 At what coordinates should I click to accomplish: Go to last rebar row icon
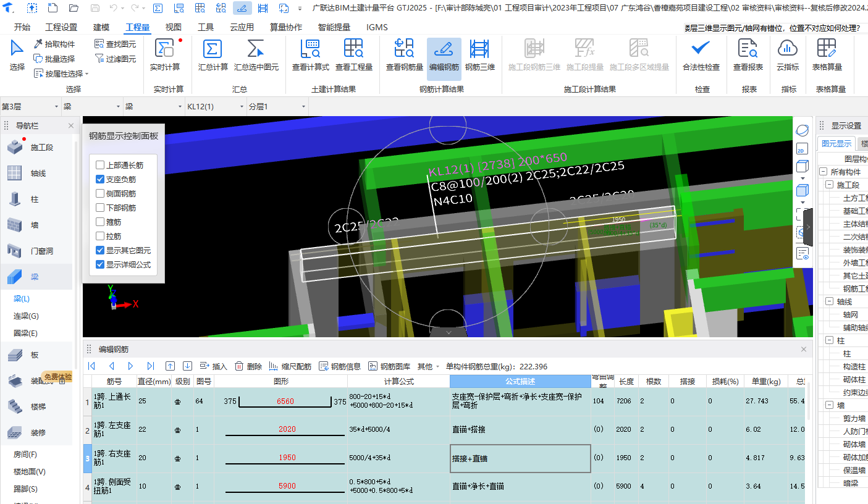pyautogui.click(x=150, y=366)
